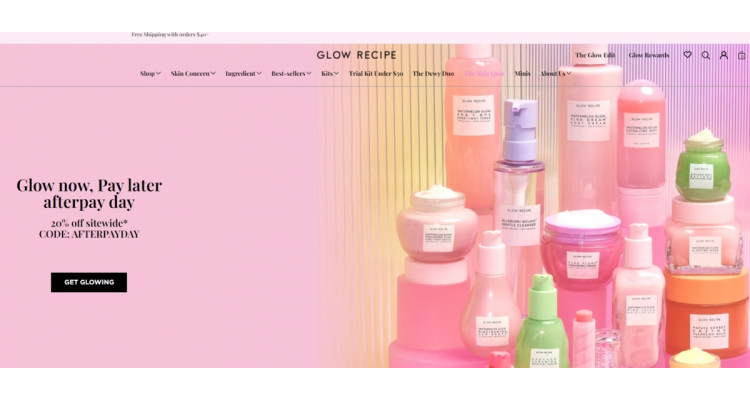Open the shopping bag icon
Screen dimensions: 750x400
(x=742, y=55)
